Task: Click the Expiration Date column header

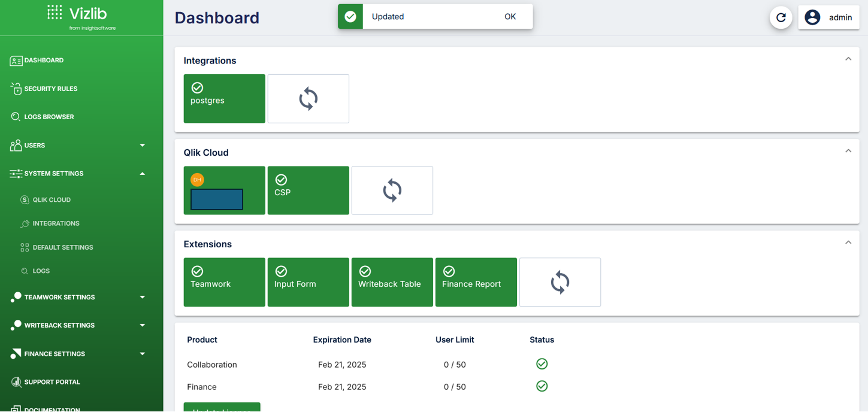Action: (342, 340)
